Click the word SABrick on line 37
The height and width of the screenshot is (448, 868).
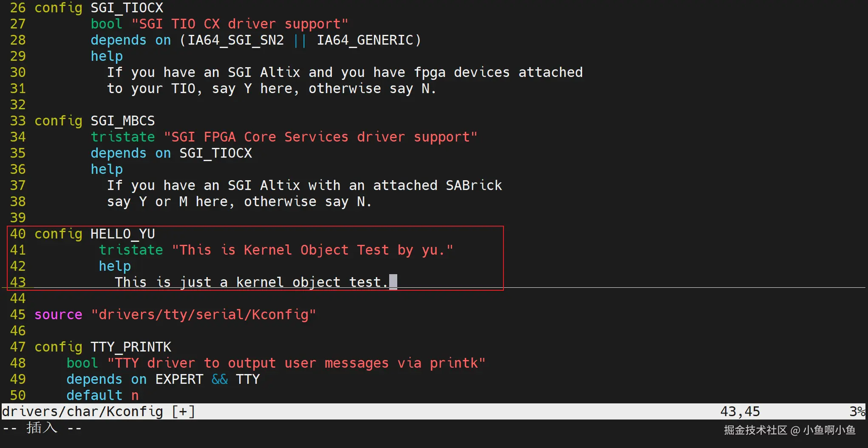(474, 185)
